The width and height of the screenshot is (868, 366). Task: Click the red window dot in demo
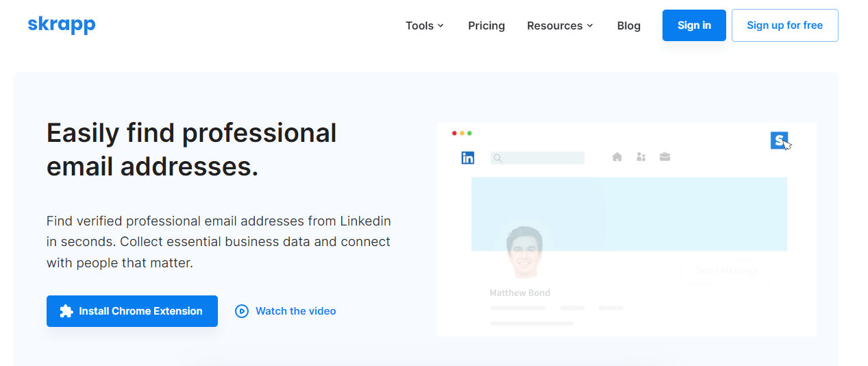(454, 133)
